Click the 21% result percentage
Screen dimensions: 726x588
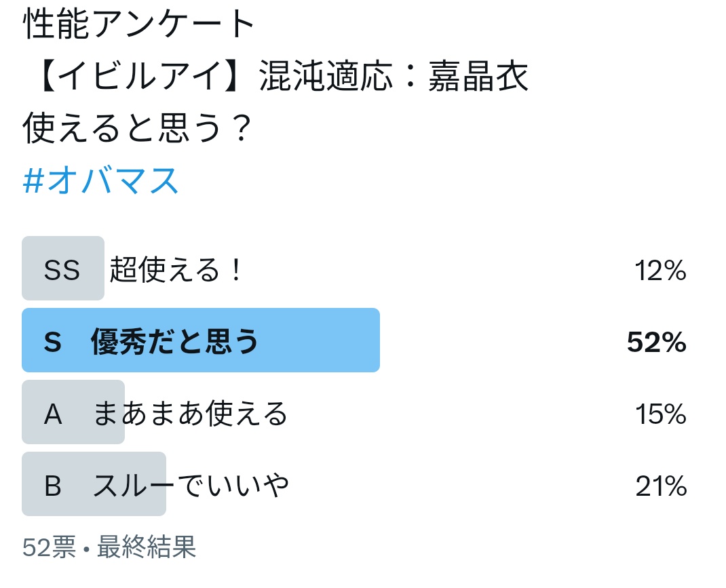click(x=661, y=486)
